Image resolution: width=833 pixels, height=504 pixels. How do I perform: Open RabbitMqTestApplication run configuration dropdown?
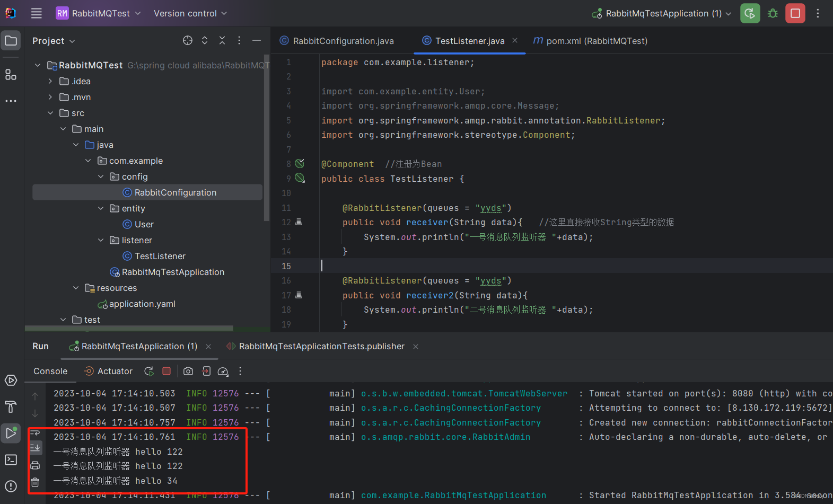point(661,13)
